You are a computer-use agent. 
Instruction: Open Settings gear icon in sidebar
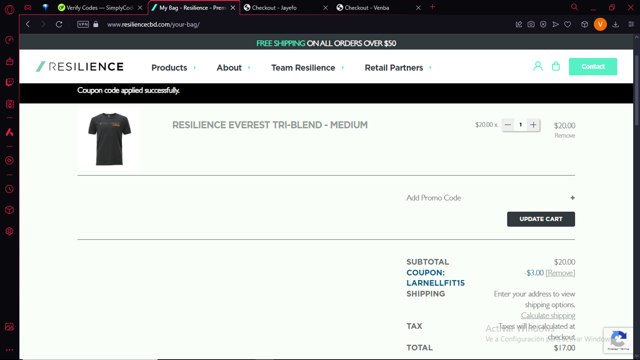click(x=9, y=231)
